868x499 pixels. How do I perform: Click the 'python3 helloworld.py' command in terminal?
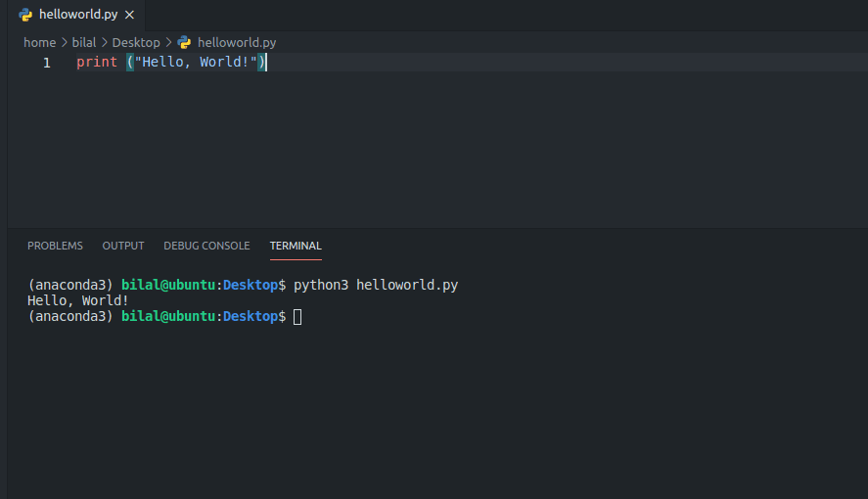[x=376, y=286]
